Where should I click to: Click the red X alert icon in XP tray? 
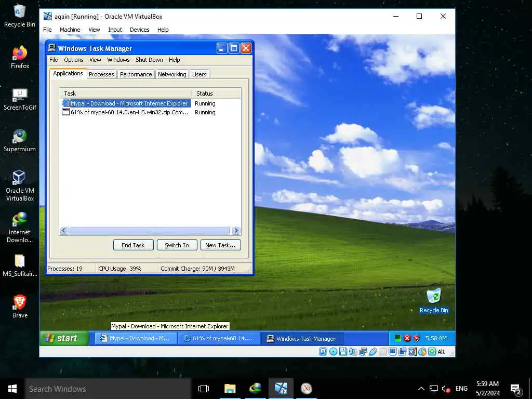pos(407,338)
